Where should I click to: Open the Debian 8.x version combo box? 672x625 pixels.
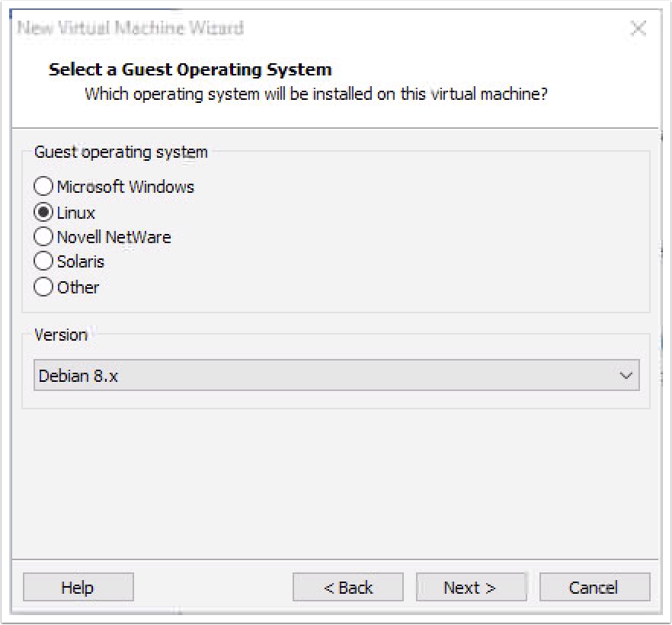pos(337,375)
